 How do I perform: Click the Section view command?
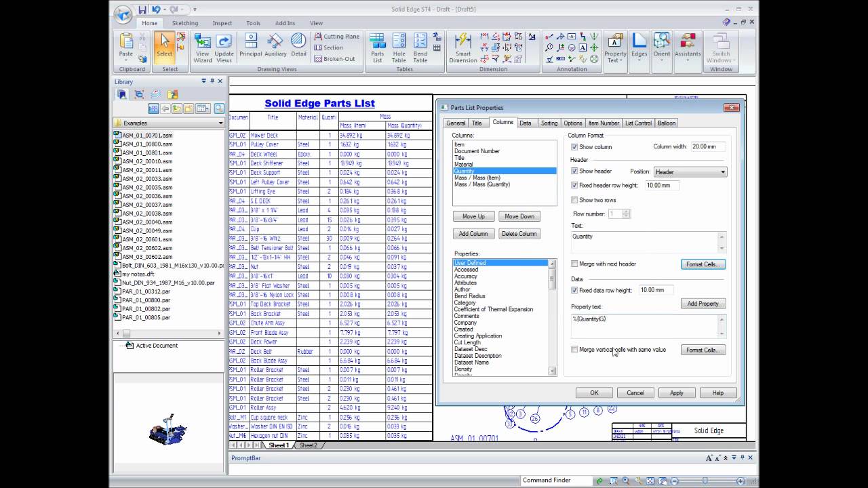point(329,47)
